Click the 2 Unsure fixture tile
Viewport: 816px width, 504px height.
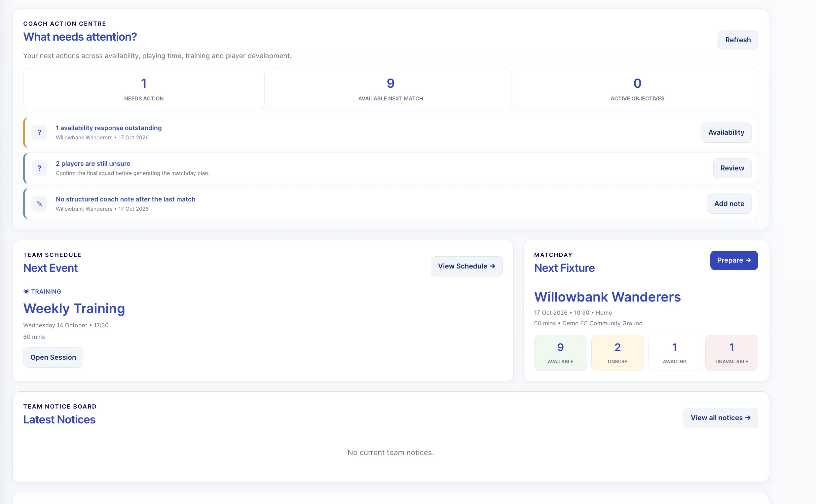click(617, 353)
